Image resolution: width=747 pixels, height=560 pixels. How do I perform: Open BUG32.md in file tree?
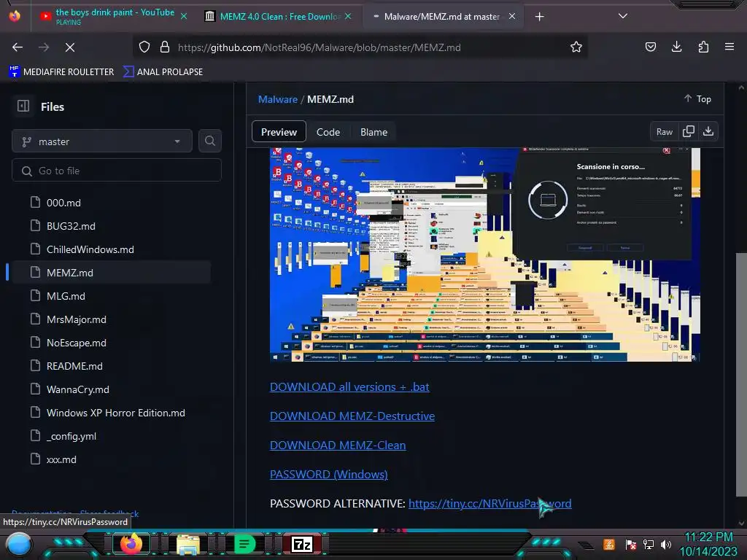tap(71, 226)
